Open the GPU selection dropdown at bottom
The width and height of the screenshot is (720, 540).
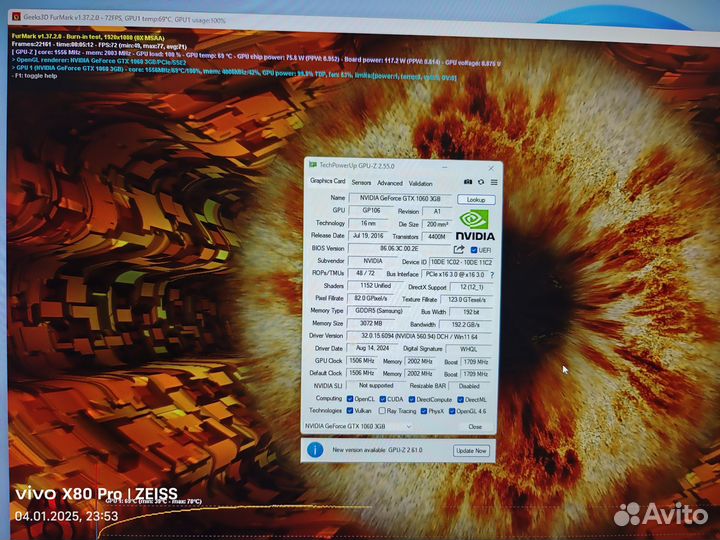[359, 426]
